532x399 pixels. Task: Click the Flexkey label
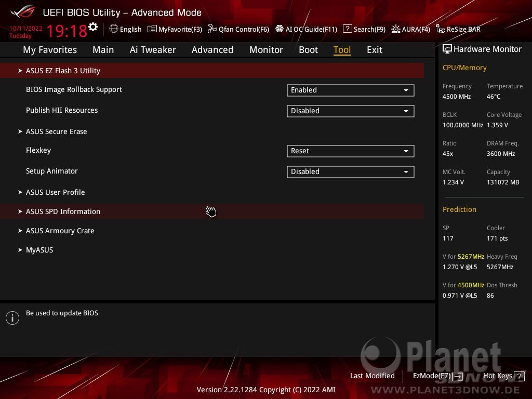(x=38, y=150)
